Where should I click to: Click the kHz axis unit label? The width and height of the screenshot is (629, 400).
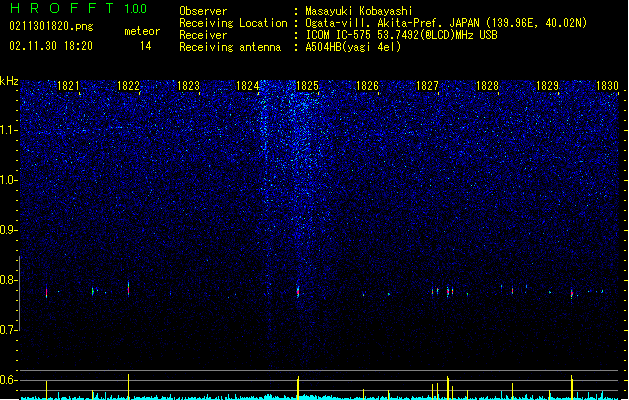pyautogui.click(x=9, y=81)
